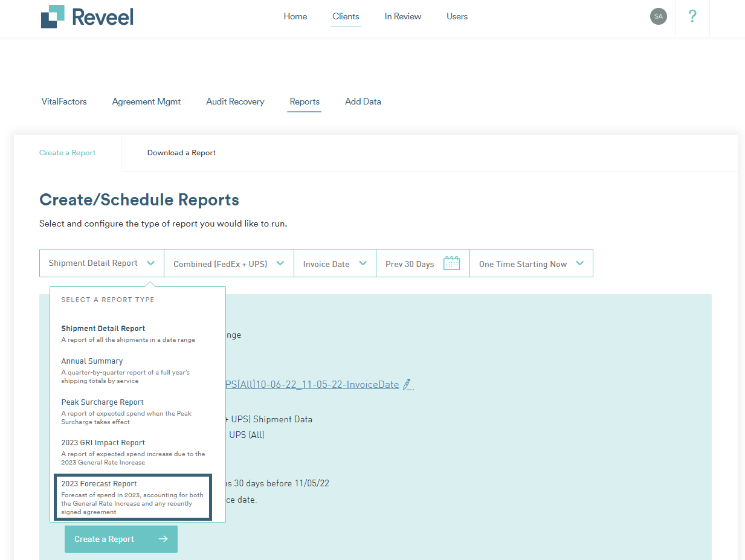The image size is (745, 560).
Task: Expand the Invoice Date dropdown
Action: (x=335, y=263)
